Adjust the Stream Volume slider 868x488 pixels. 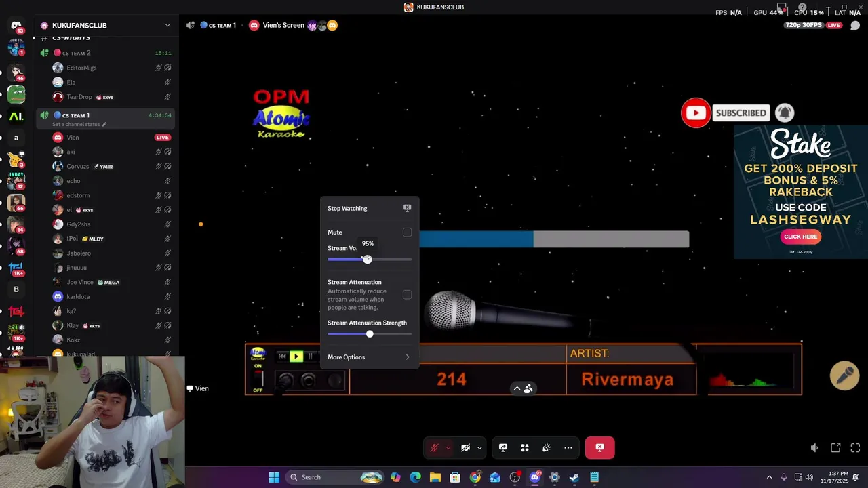(x=370, y=260)
